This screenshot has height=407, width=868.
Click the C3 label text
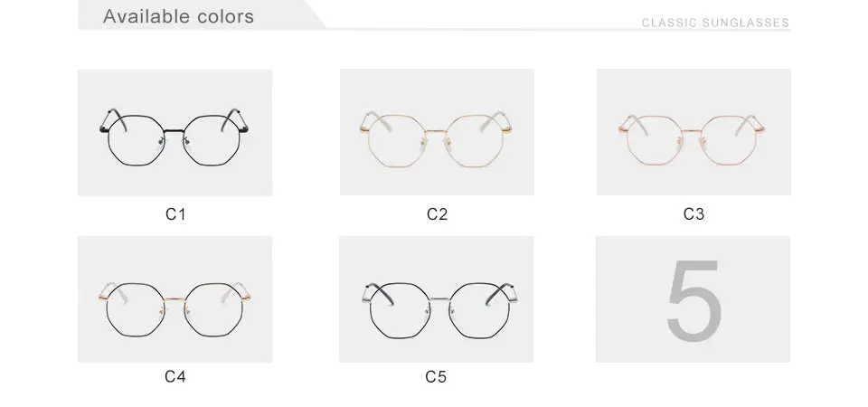(693, 214)
